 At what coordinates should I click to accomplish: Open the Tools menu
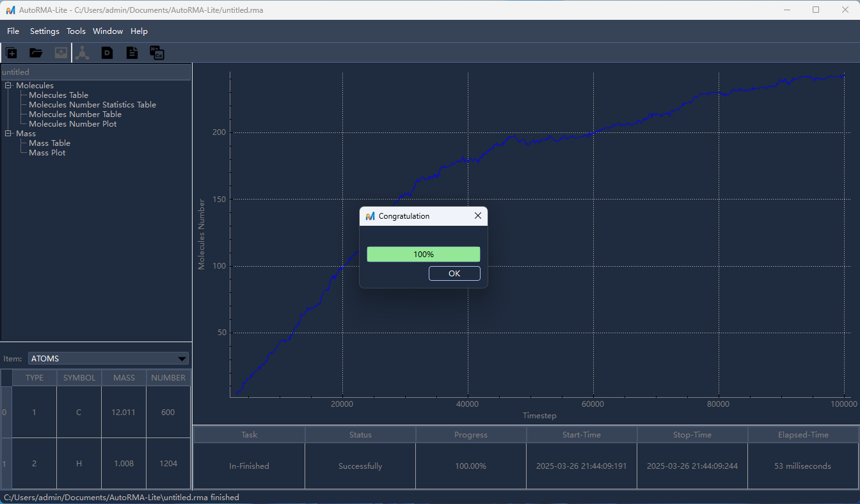pos(76,31)
